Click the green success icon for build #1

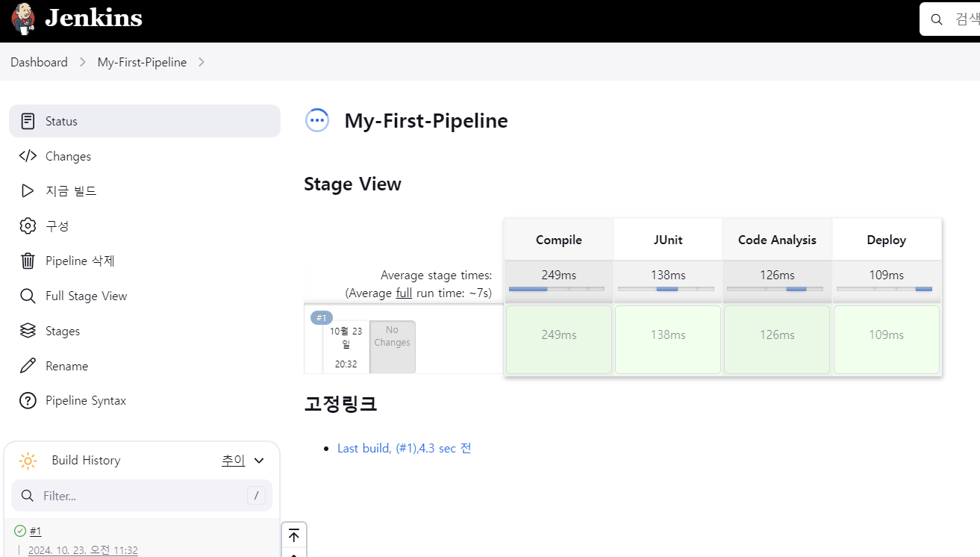[x=20, y=531]
